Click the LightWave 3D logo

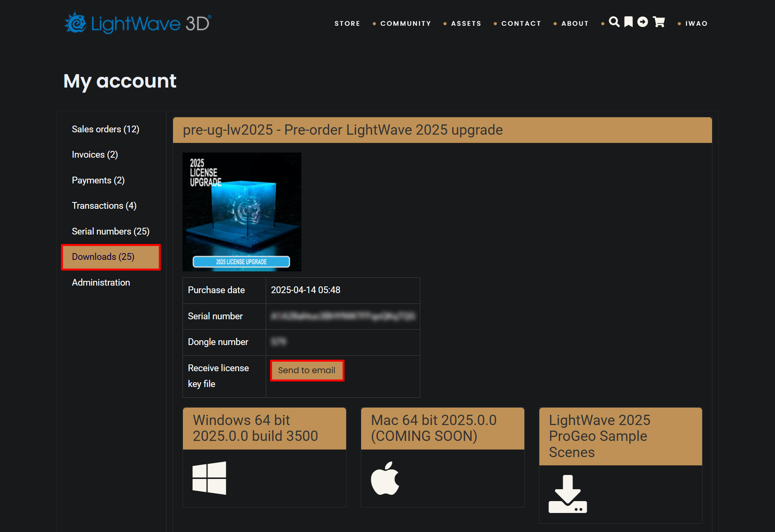pos(137,23)
